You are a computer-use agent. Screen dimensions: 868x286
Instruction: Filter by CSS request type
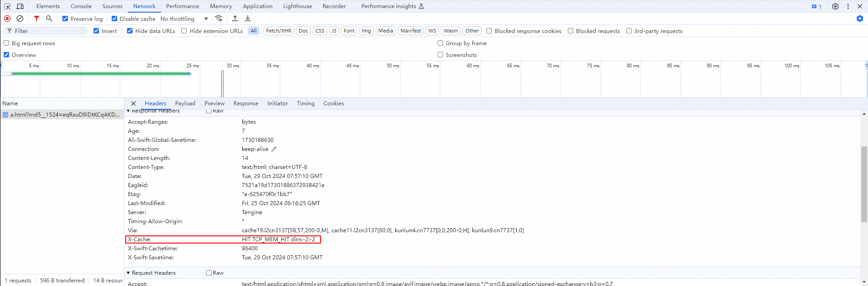(320, 31)
